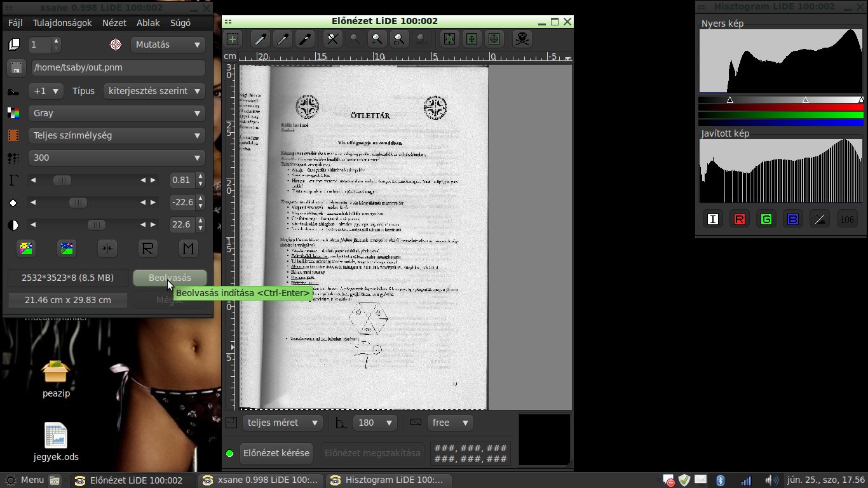The height and width of the screenshot is (488, 868).
Task: Click the gamma value field 0.81
Action: tap(182, 180)
